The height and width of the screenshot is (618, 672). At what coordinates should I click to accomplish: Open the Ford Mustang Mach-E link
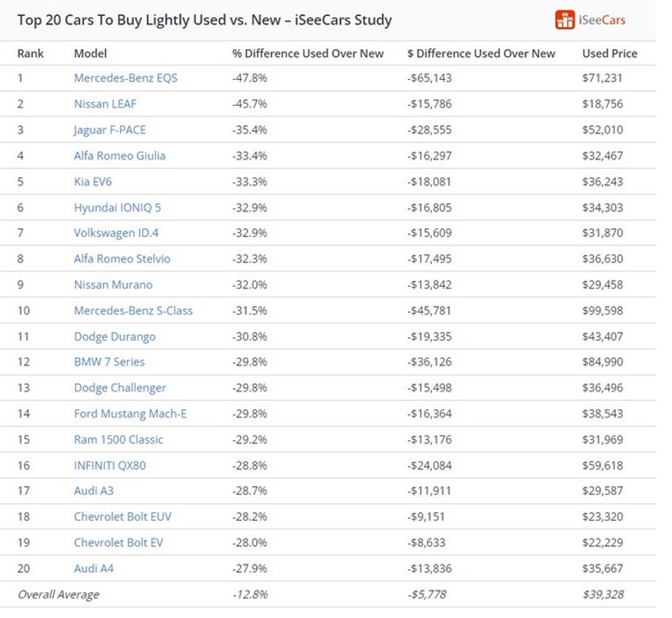[x=130, y=413]
